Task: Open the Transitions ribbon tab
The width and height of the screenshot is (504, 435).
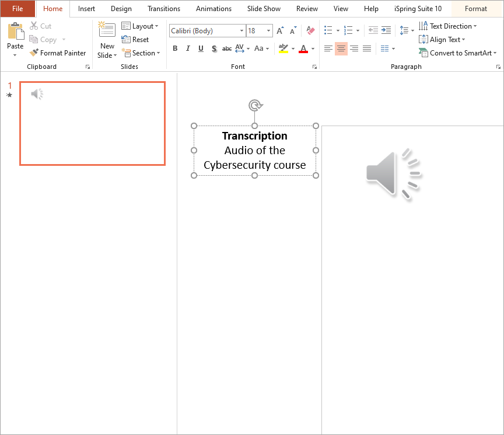Action: tap(163, 9)
